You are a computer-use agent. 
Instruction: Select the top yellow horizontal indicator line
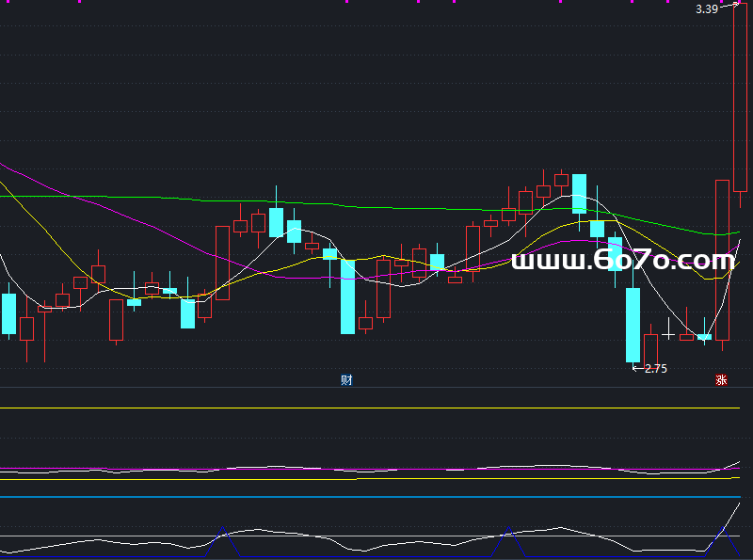(x=370, y=408)
